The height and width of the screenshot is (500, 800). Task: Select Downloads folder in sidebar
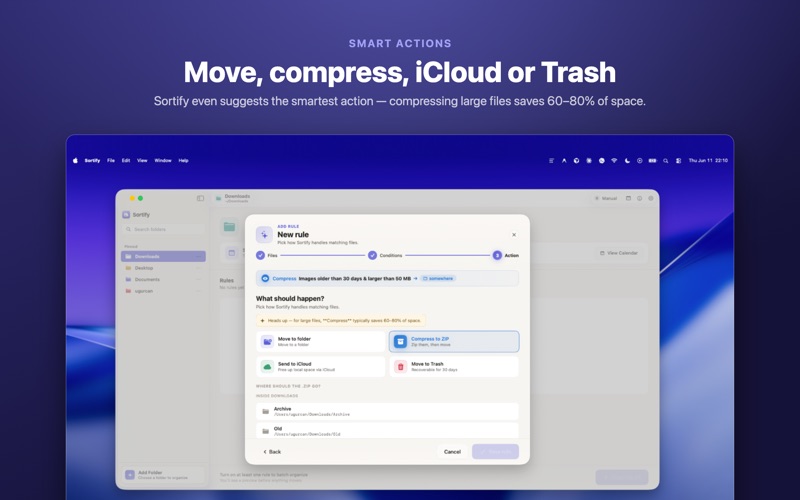point(163,256)
